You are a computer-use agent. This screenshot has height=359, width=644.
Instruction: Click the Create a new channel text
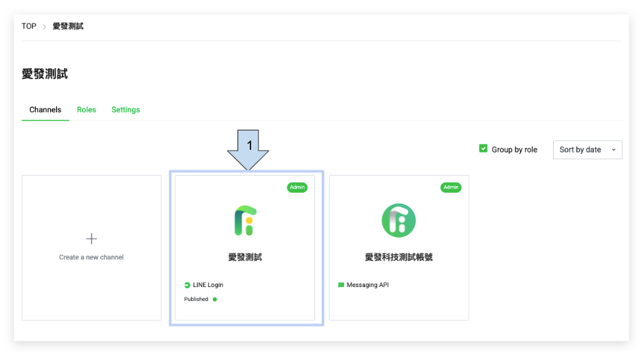point(92,257)
